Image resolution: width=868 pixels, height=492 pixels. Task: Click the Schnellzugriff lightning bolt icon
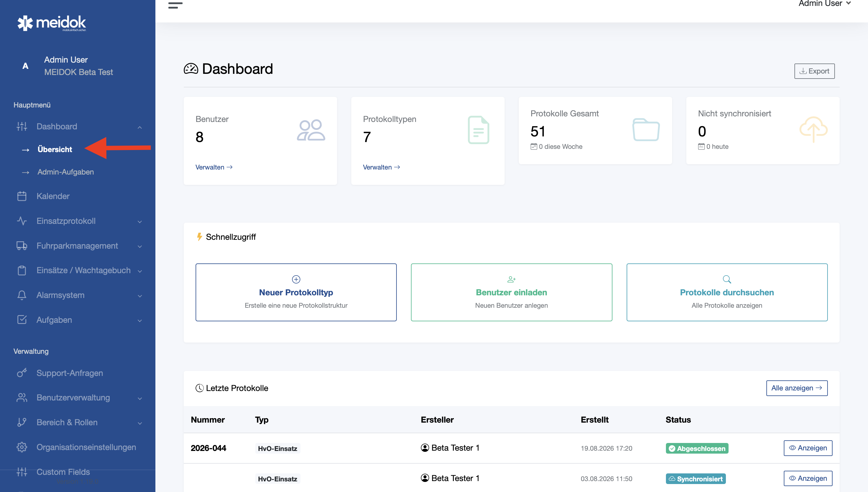coord(199,237)
